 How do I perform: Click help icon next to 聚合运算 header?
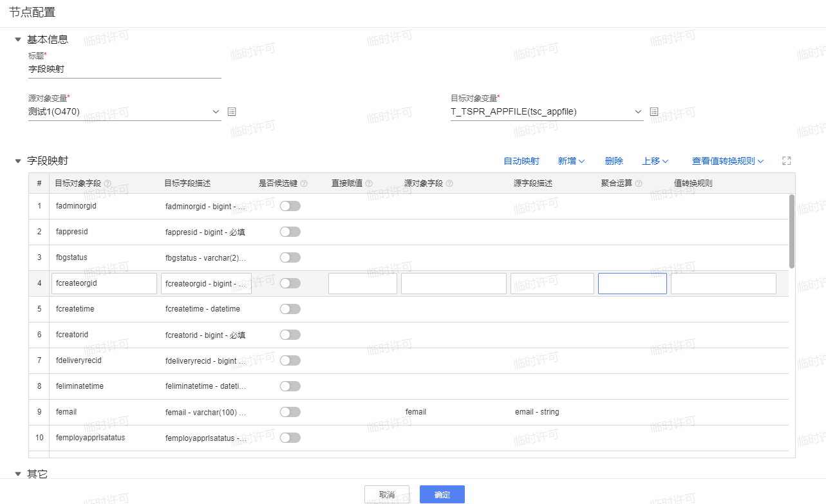(x=639, y=183)
